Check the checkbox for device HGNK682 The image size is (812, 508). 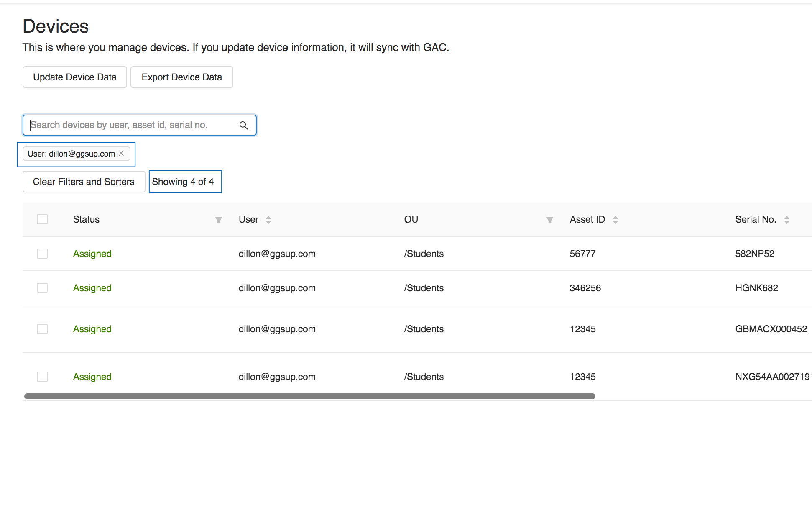tap(42, 287)
